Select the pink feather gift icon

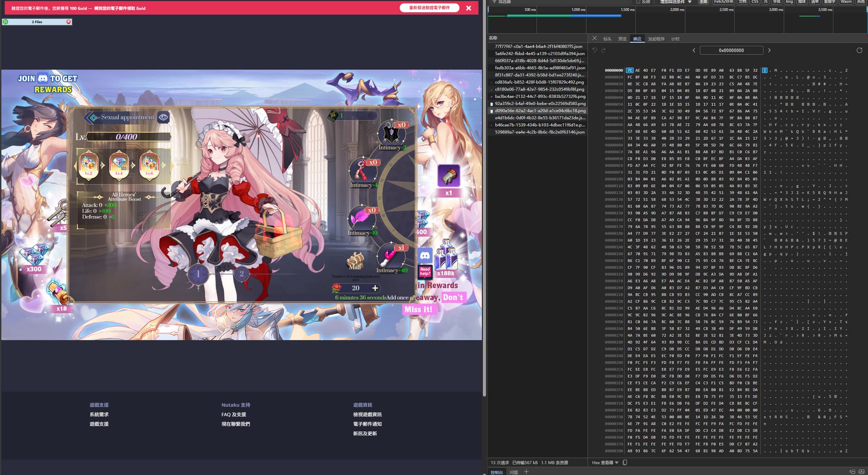click(361, 218)
